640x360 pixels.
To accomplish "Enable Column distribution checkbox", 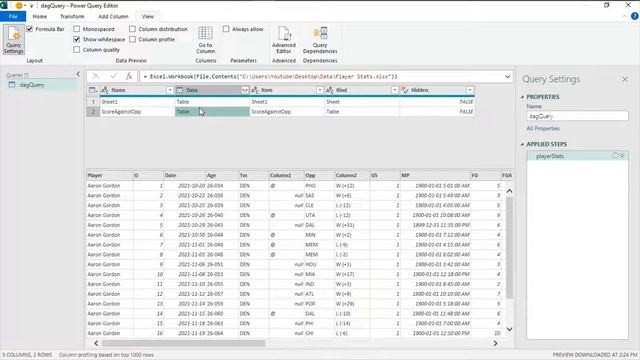I will point(132,29).
